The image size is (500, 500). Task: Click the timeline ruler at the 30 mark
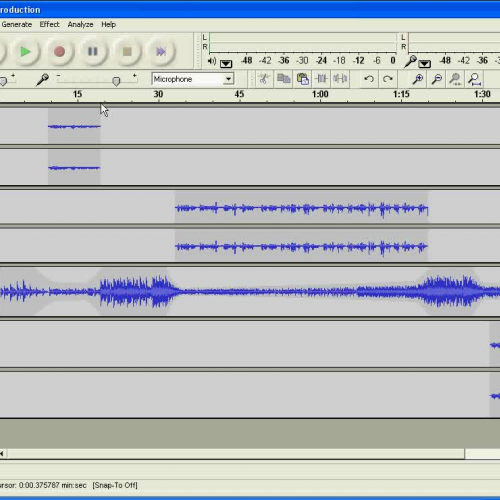pyautogui.click(x=158, y=94)
